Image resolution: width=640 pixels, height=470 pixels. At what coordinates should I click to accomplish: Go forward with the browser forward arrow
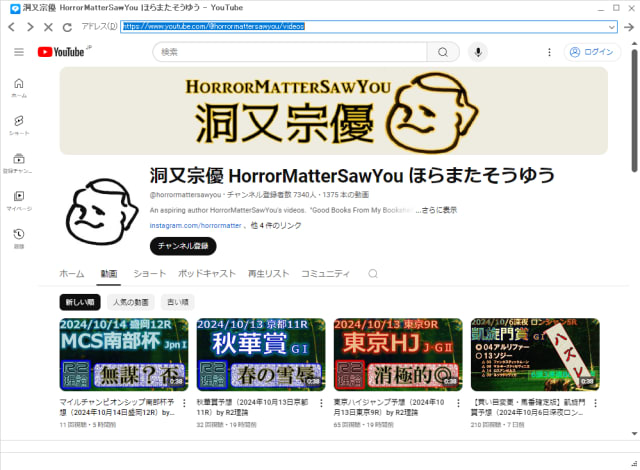tap(30, 27)
